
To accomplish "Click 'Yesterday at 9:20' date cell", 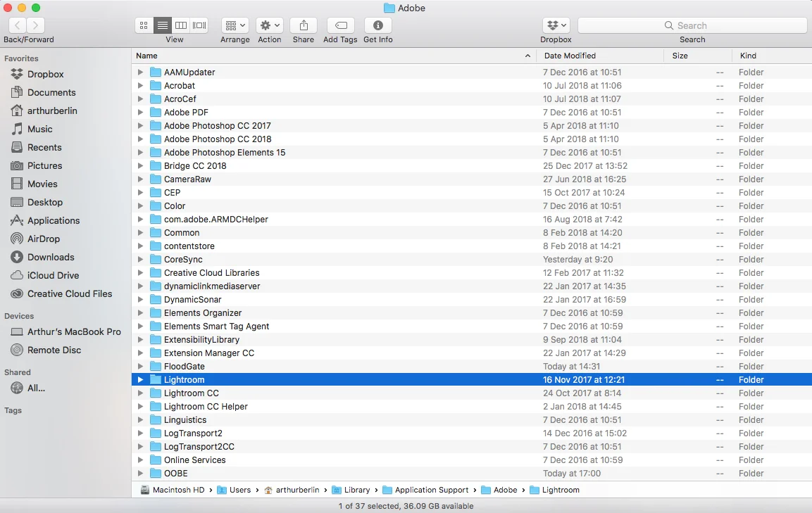I will pos(578,260).
